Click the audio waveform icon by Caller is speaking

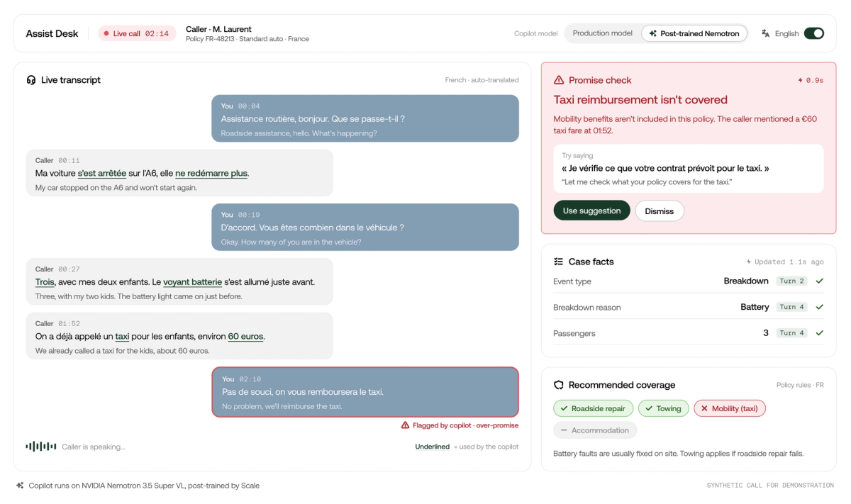41,447
